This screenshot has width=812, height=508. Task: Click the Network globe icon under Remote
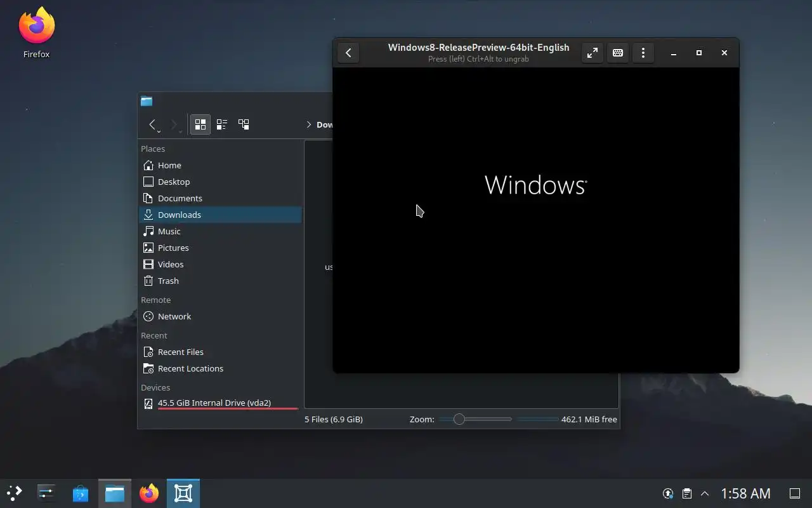tap(148, 316)
